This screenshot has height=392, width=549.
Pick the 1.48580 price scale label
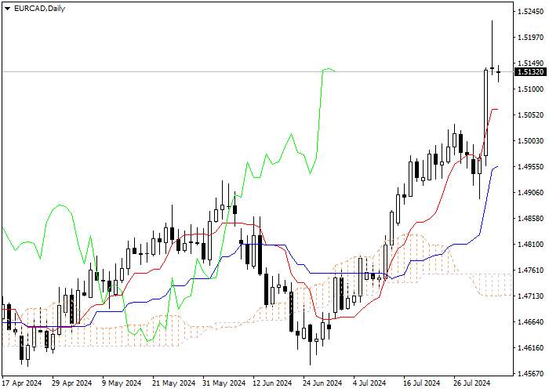(x=531, y=219)
